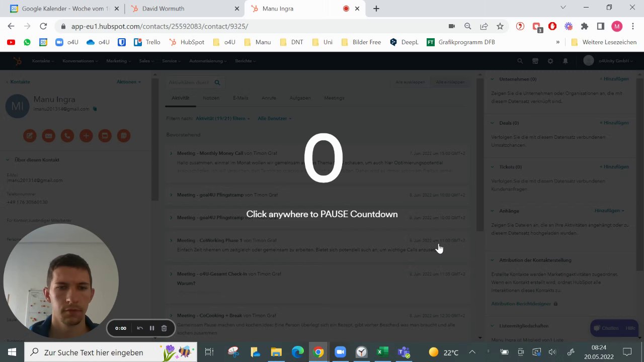The width and height of the screenshot is (644, 362).
Task: Switch to the Meetings tab
Action: (334, 98)
